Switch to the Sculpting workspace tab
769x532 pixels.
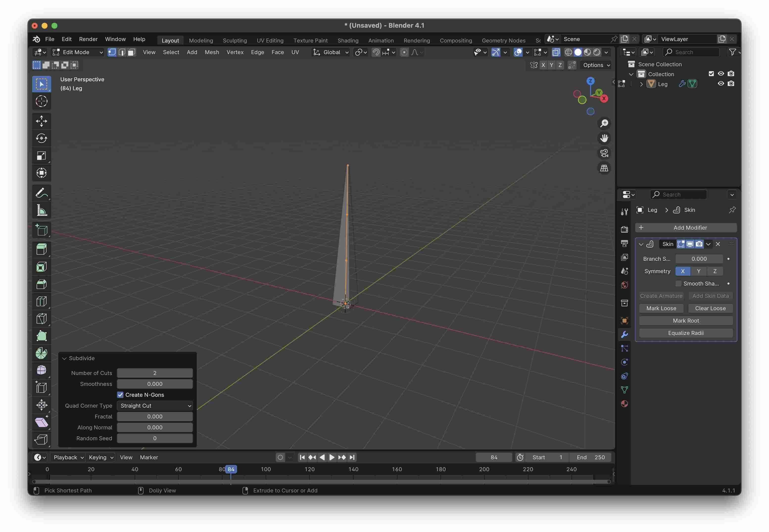coord(235,40)
